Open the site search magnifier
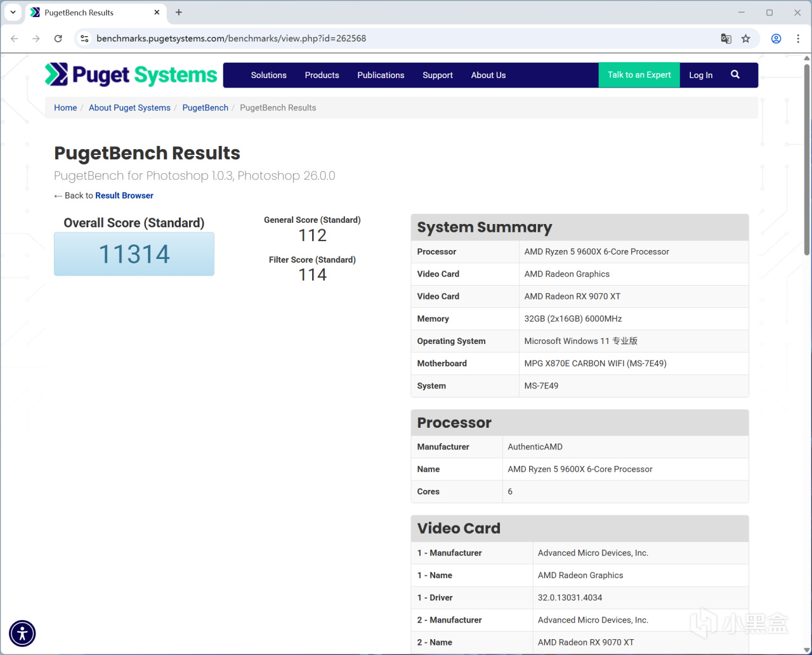This screenshot has width=812, height=655. (735, 75)
